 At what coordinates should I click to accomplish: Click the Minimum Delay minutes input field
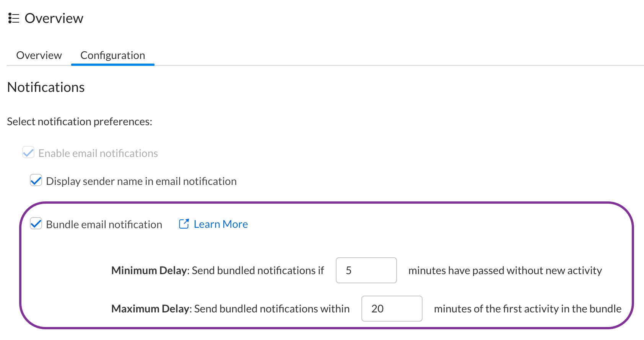[366, 270]
